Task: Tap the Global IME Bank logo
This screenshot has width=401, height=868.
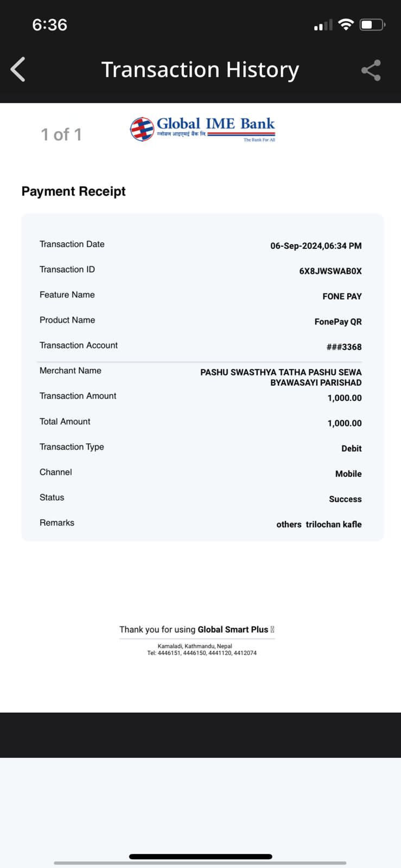Action: click(202, 129)
